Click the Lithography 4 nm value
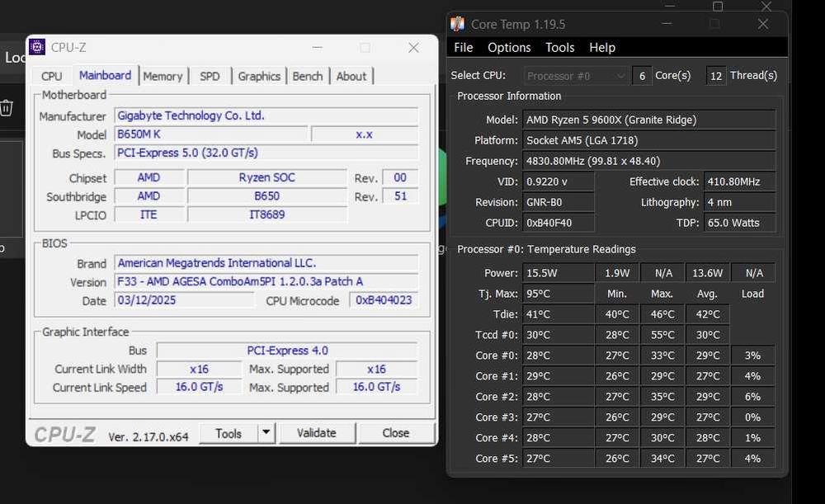This screenshot has width=825, height=504. pos(739,202)
